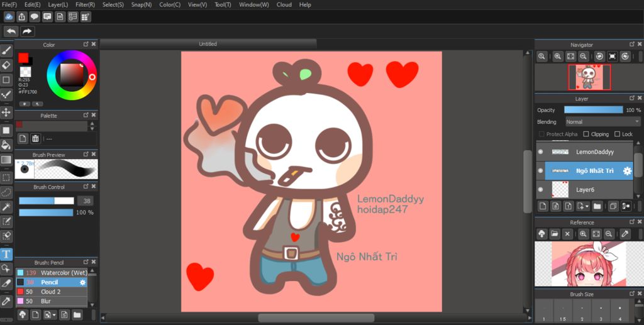The width and height of the screenshot is (644, 325).
Task: Open the Filter(R) menu
Action: (85, 4)
